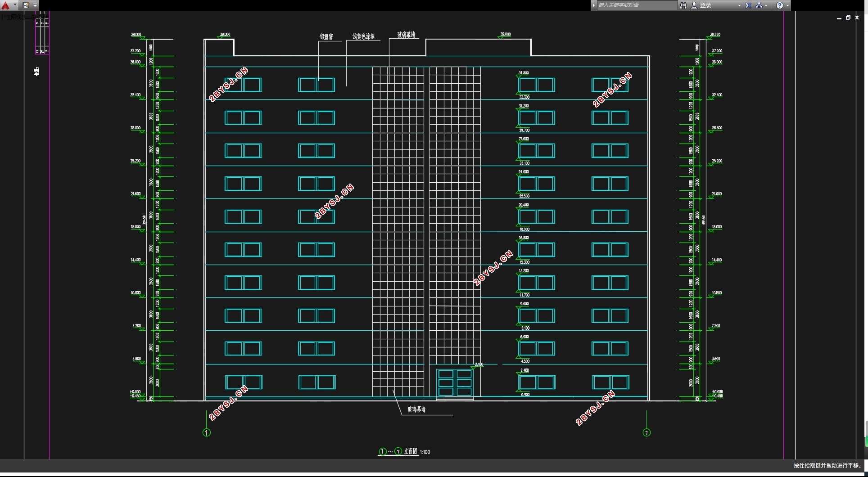
Task: Expand the Help dropdown arrow
Action: pos(787,5)
